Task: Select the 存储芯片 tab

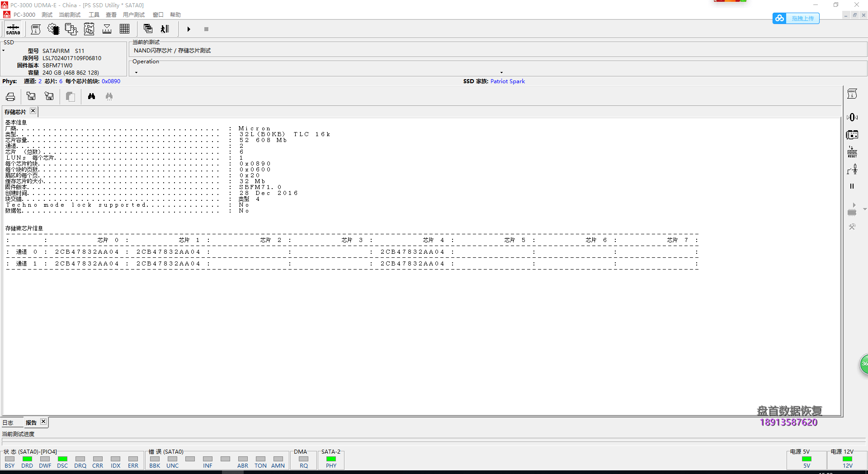Action: 15,112
